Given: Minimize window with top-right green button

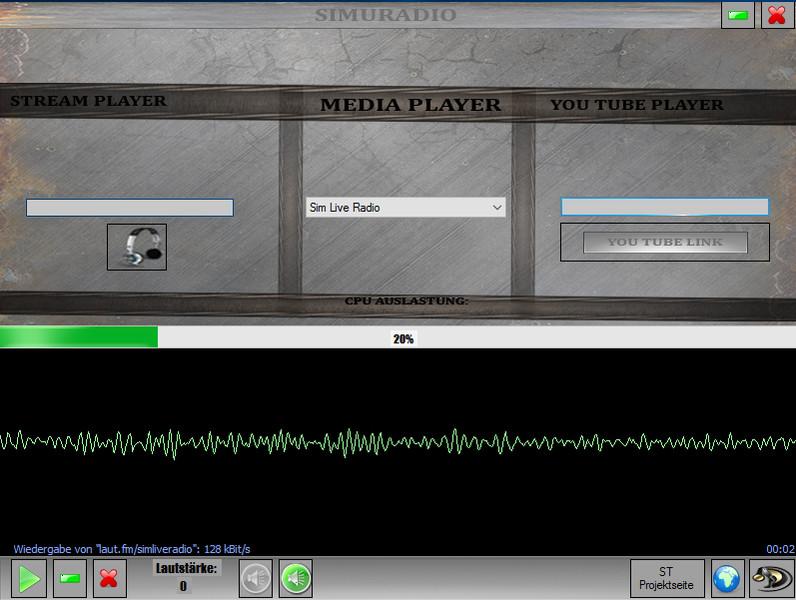Looking at the screenshot, I should (x=738, y=15).
